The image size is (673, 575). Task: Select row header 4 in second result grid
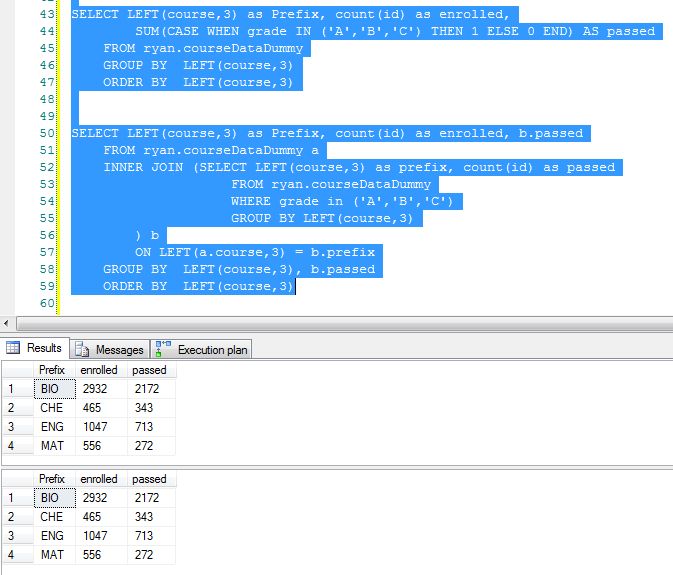[x=18, y=555]
